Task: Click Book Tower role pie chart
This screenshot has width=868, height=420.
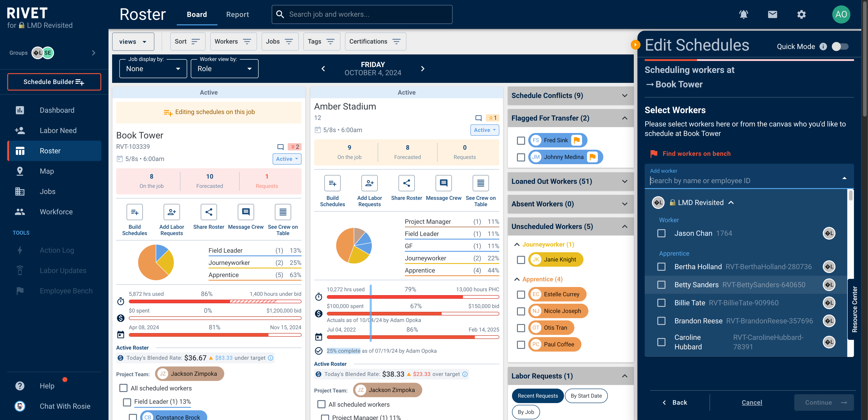Action: pyautogui.click(x=156, y=262)
